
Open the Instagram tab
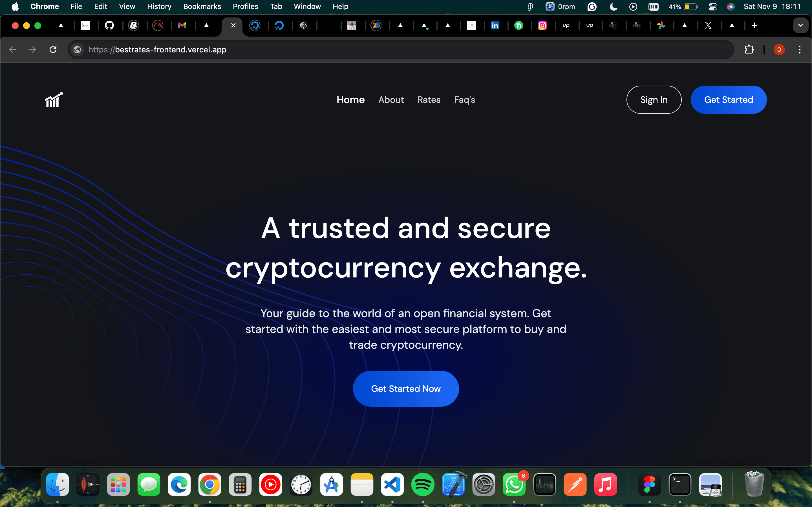coord(542,25)
